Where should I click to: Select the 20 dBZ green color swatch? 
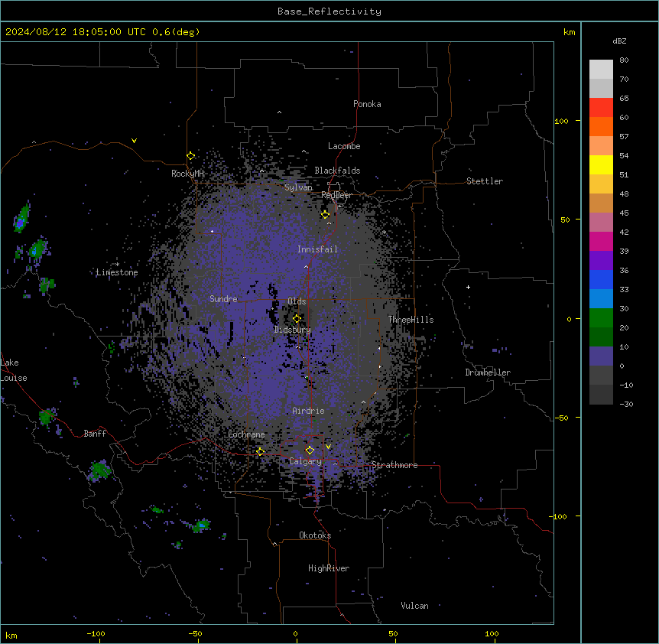point(601,318)
